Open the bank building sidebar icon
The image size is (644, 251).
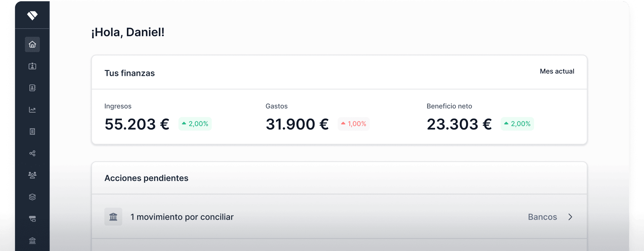point(32,241)
